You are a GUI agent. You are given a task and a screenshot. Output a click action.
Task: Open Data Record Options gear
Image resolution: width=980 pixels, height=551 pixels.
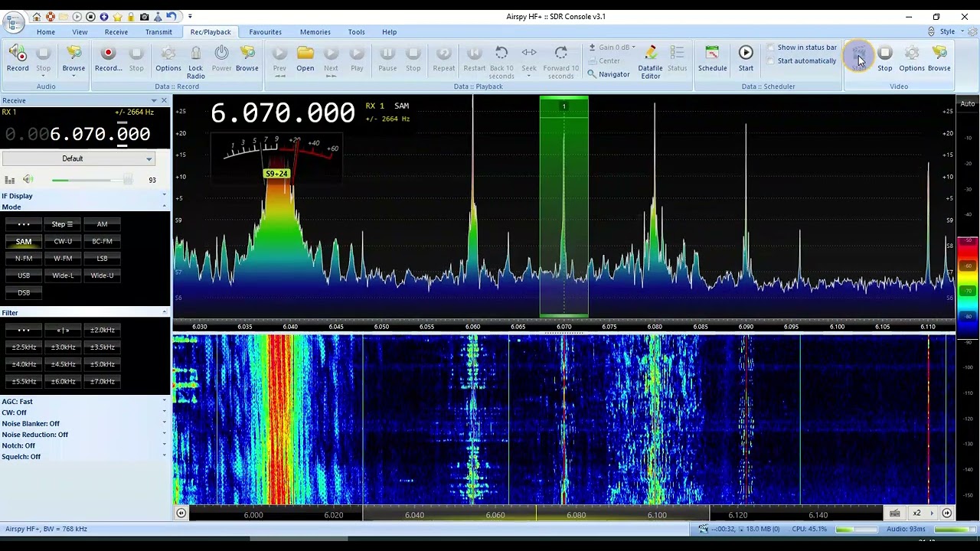[168, 58]
